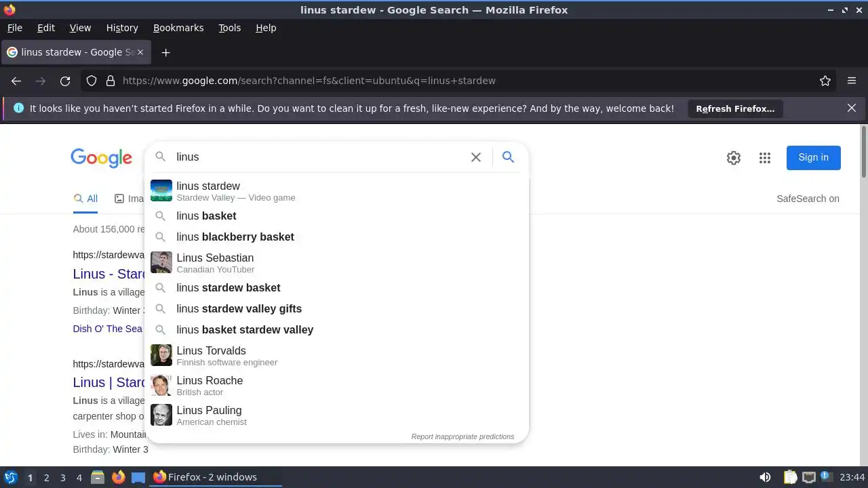Viewport: 868px width, 488px height.
Task: Select suggestion 'linus stardew basket'
Action: [x=336, y=287]
